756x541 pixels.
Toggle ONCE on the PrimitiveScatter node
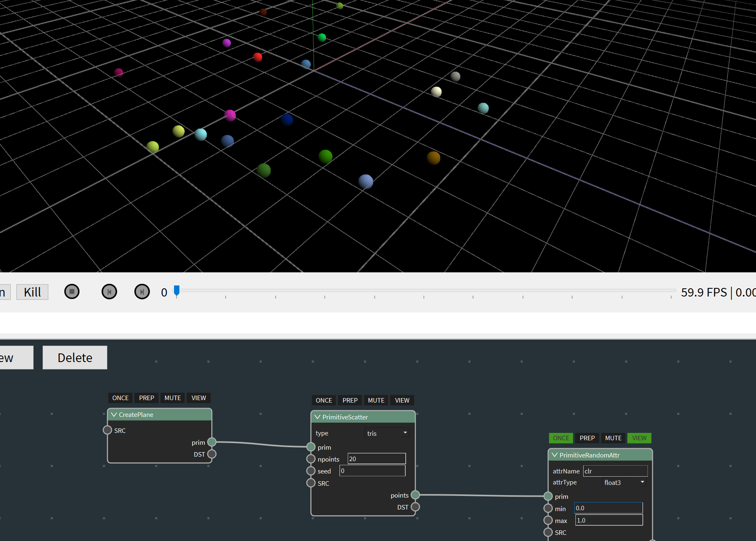324,401
